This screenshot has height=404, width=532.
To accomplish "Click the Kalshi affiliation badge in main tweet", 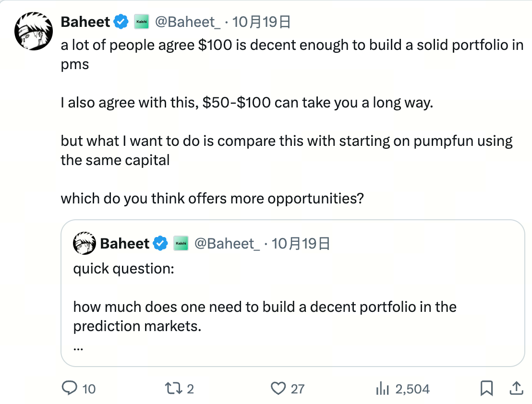I will point(142,22).
